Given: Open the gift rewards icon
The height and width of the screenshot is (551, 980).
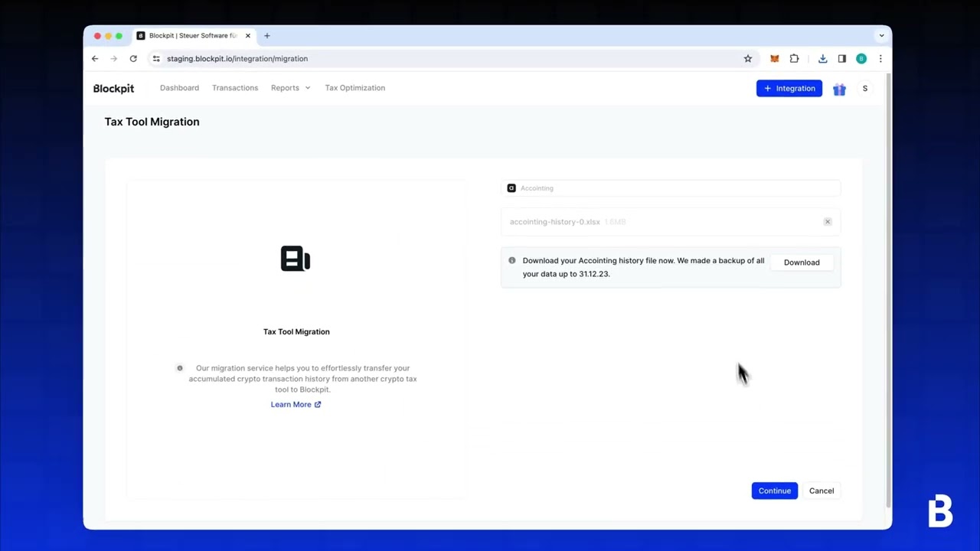Looking at the screenshot, I should 839,89.
